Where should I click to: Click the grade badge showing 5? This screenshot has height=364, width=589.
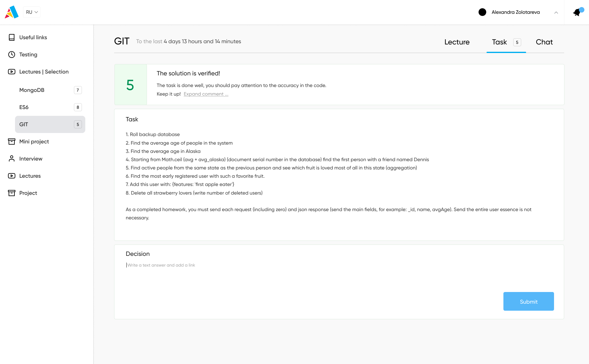130,85
